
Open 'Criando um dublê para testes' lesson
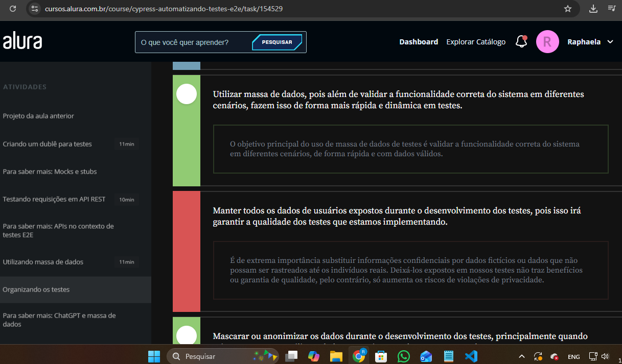tap(47, 144)
